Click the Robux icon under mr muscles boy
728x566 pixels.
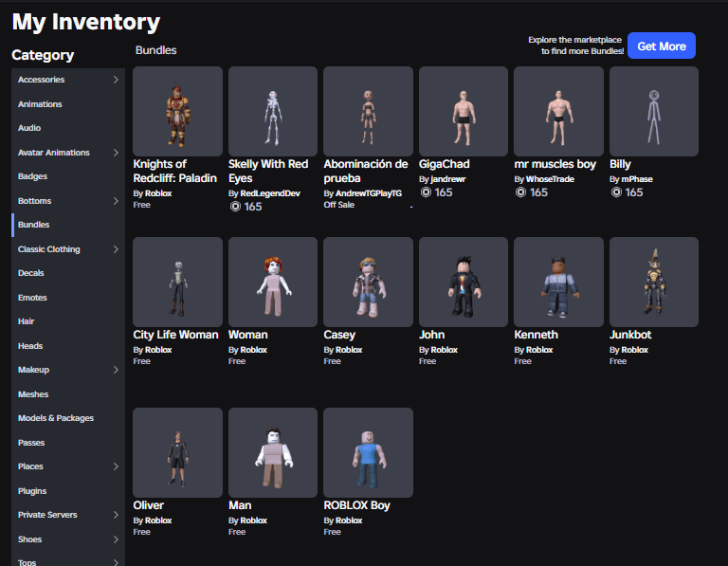[521, 192]
